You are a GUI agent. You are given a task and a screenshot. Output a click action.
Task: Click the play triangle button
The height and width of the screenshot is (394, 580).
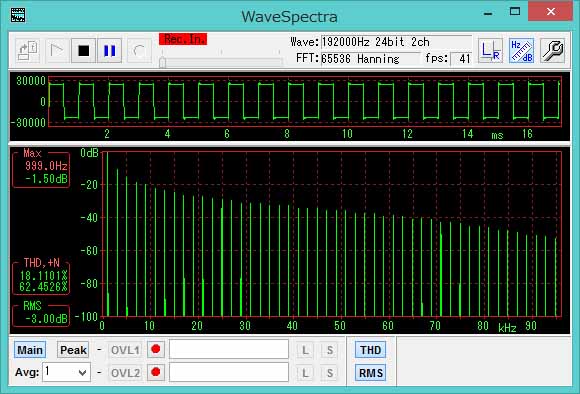[57, 50]
